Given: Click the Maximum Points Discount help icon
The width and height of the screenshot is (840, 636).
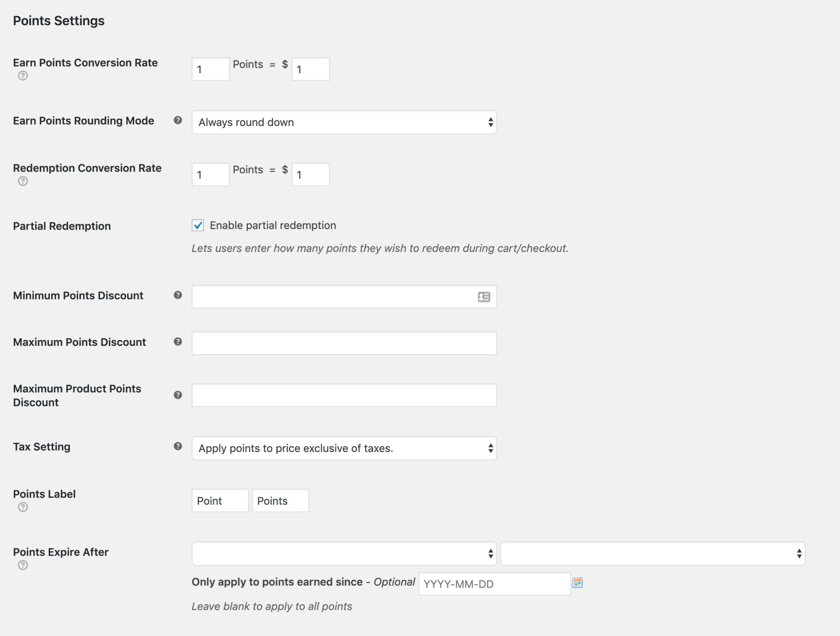Looking at the screenshot, I should [x=177, y=341].
